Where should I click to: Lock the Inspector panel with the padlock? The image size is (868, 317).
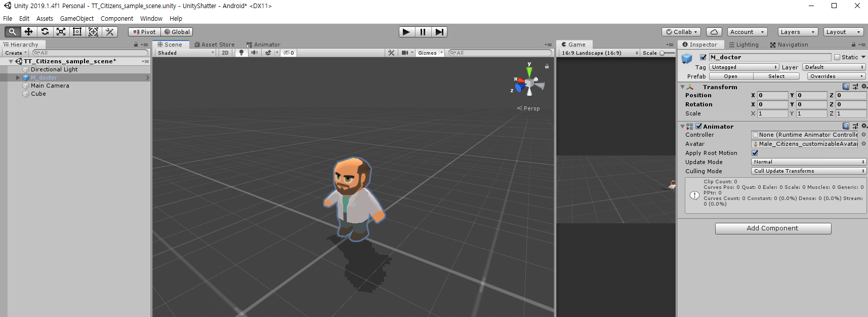(853, 45)
